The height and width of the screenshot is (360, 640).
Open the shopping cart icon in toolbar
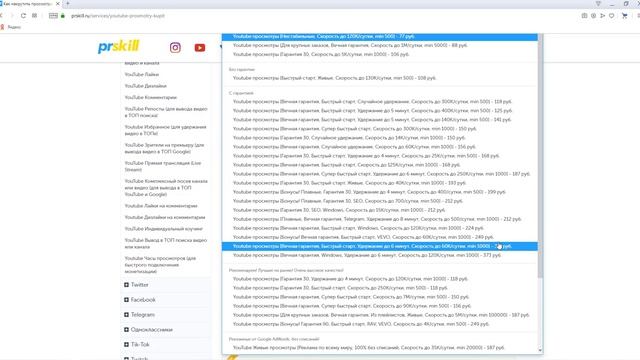[624, 16]
